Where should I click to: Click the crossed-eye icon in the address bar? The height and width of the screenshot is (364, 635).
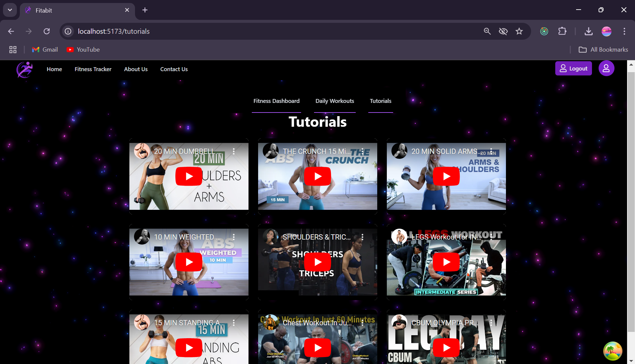tap(503, 31)
